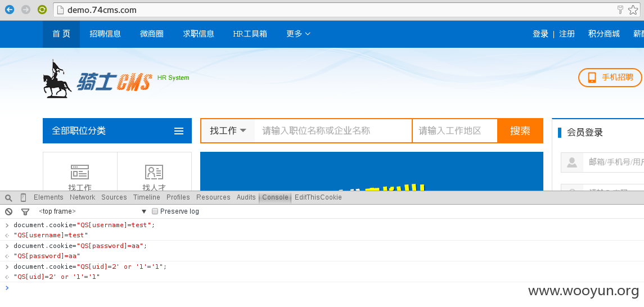Bookmark the page with the star icon
This screenshot has width=644, height=307.
point(633,10)
